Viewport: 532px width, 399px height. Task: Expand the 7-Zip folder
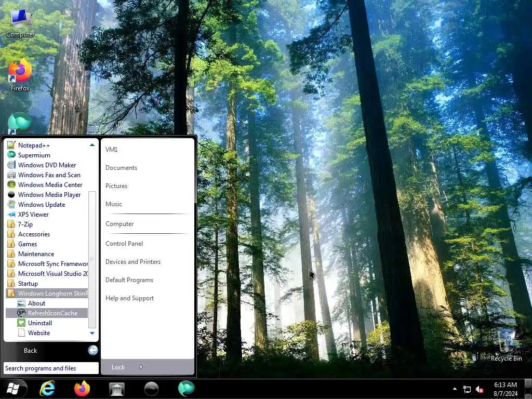47,224
